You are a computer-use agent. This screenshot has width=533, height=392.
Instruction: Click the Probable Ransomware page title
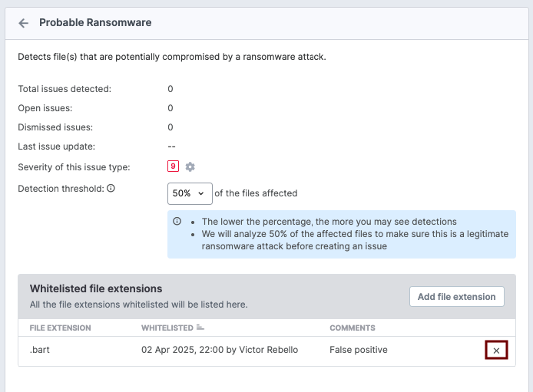95,22
